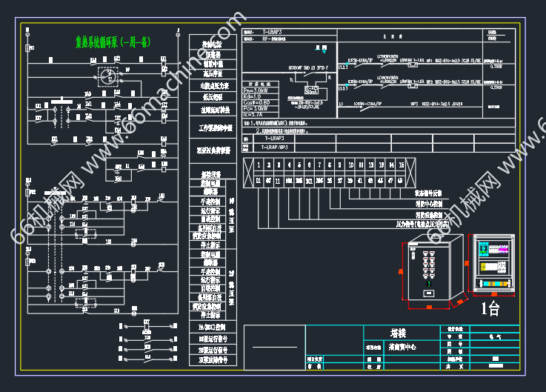Select terminal number 15 in terminal strip

pyautogui.click(x=401, y=165)
